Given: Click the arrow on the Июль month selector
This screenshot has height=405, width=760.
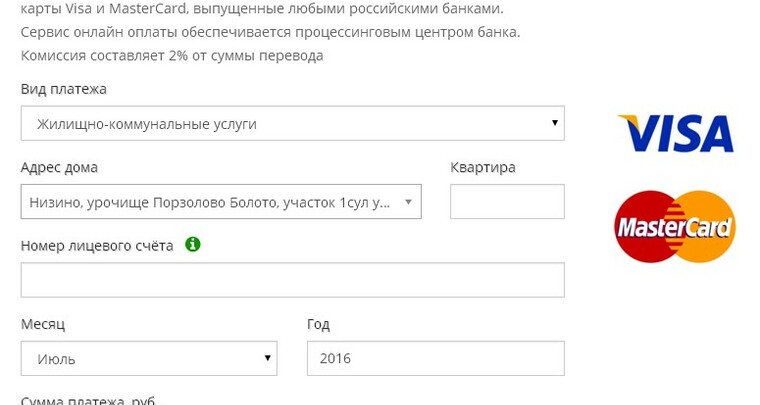Looking at the screenshot, I should pos(267,357).
